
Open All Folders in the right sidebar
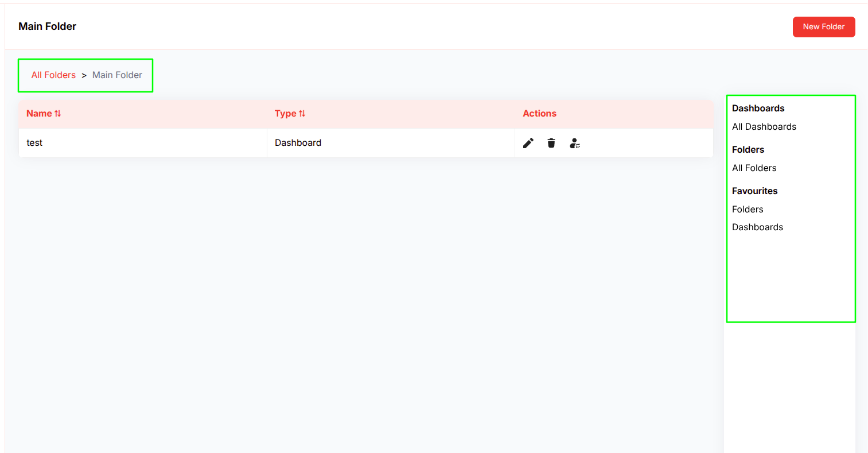click(x=754, y=168)
